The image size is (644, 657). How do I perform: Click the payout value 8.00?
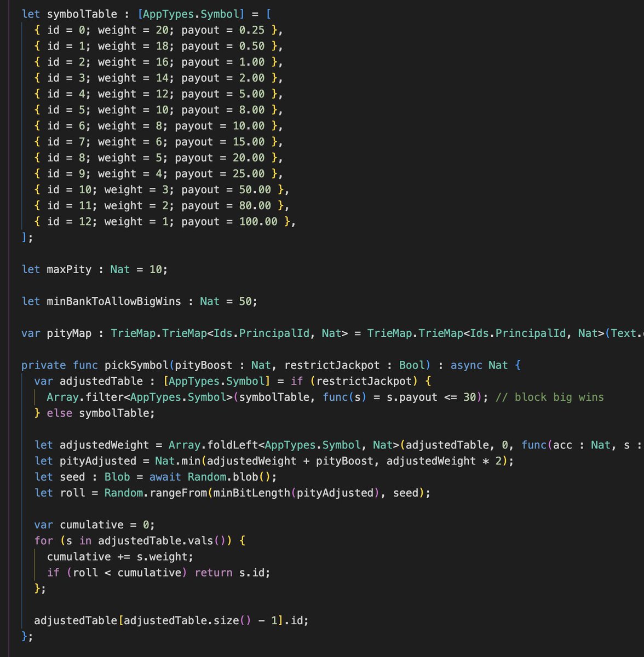point(251,109)
